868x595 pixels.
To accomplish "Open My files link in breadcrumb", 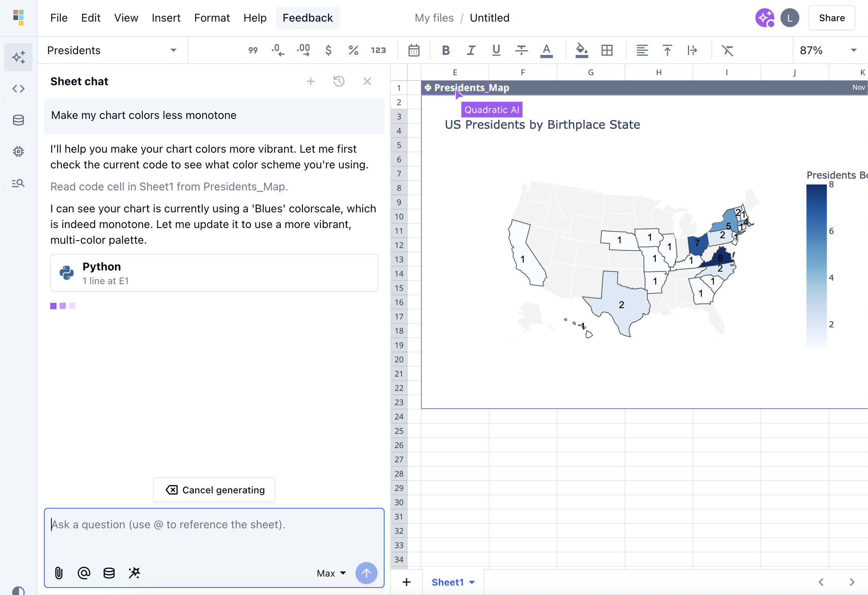I will pos(434,18).
